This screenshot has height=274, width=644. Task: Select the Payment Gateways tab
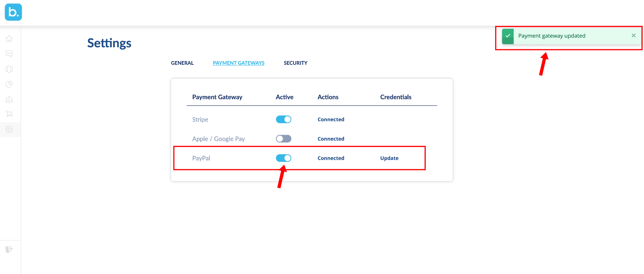pos(239,63)
